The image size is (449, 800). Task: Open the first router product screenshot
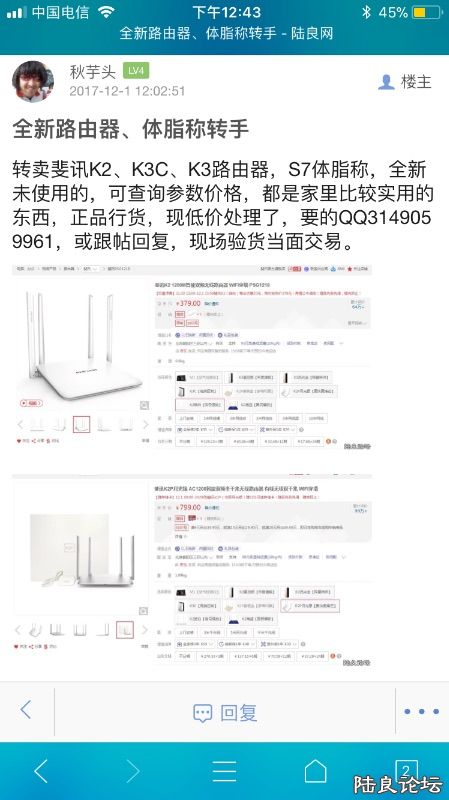[x=192, y=358]
